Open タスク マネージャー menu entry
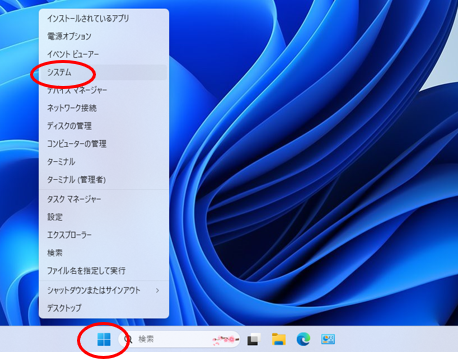Screen dimensions: 458x362 click(x=104, y=199)
